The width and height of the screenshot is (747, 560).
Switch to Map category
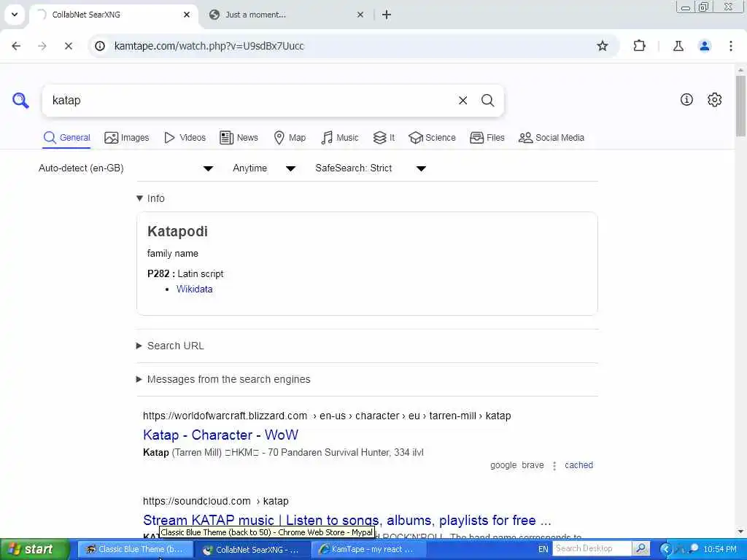(290, 138)
